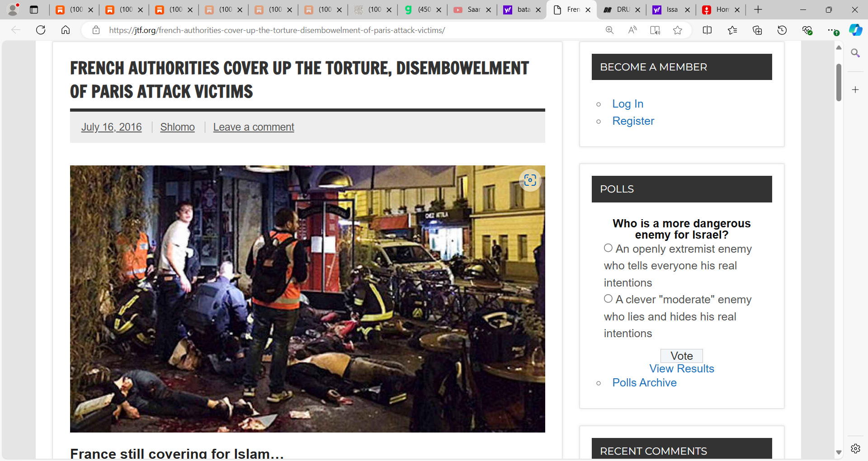
Task: Open author link 'Shlomo'
Action: click(177, 127)
